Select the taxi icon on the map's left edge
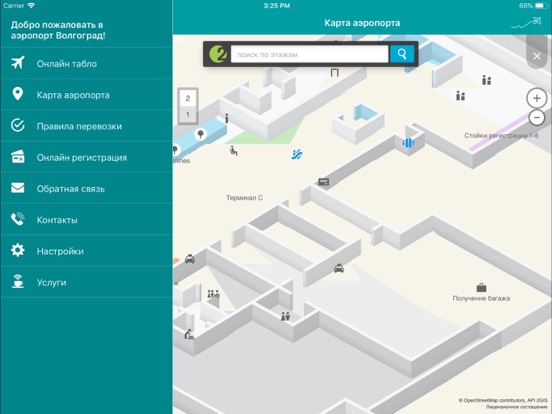552x414 pixels. [190, 259]
